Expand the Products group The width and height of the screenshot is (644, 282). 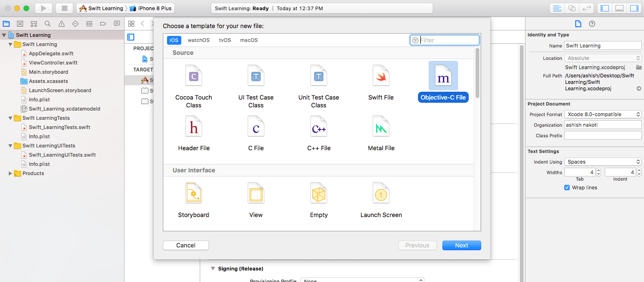pos(11,173)
